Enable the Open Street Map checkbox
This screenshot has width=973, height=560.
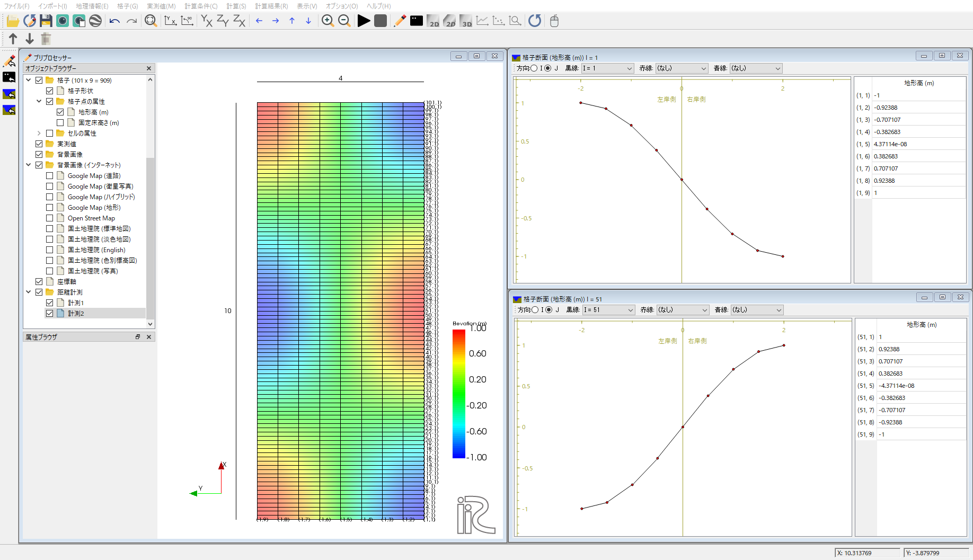tap(50, 218)
